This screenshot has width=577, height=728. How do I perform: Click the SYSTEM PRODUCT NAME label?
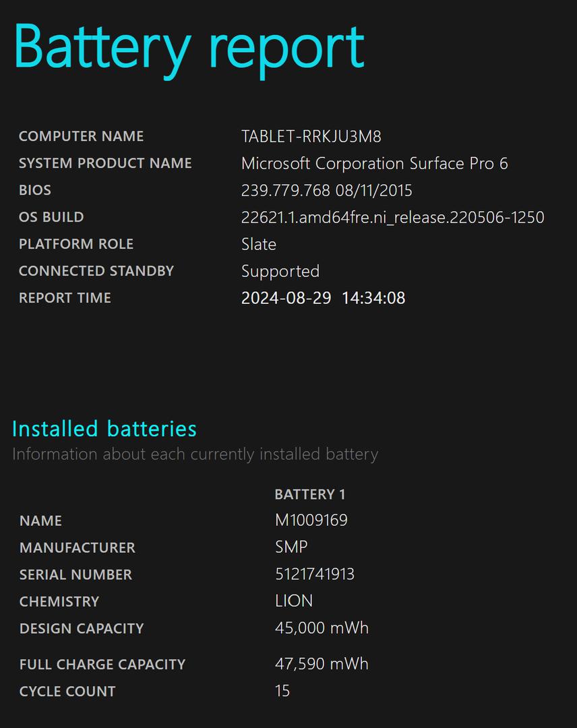[105, 163]
